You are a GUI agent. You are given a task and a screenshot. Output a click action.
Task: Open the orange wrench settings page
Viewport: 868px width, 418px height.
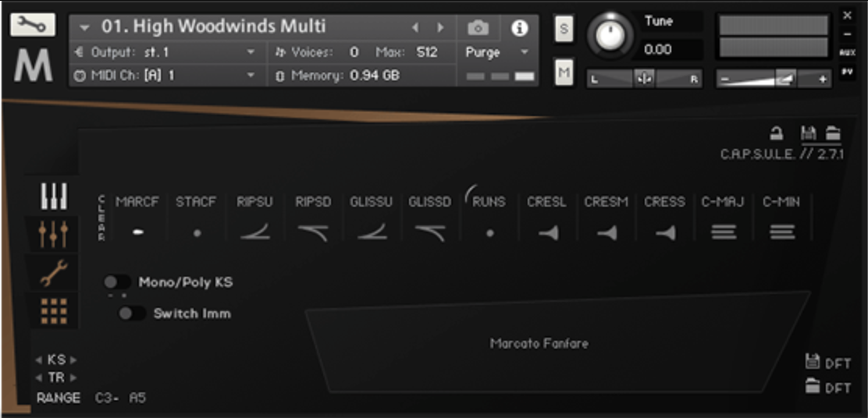point(54,272)
